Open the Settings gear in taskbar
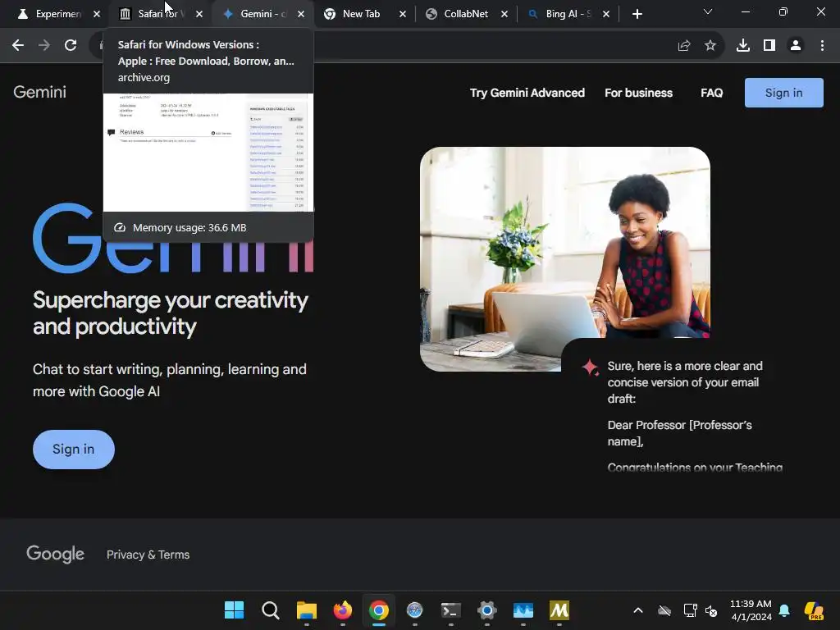 [x=487, y=610]
